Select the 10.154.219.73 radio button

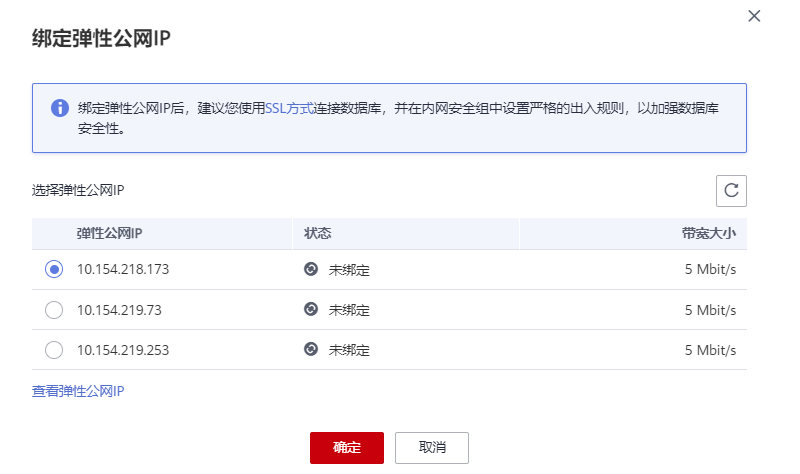(54, 310)
